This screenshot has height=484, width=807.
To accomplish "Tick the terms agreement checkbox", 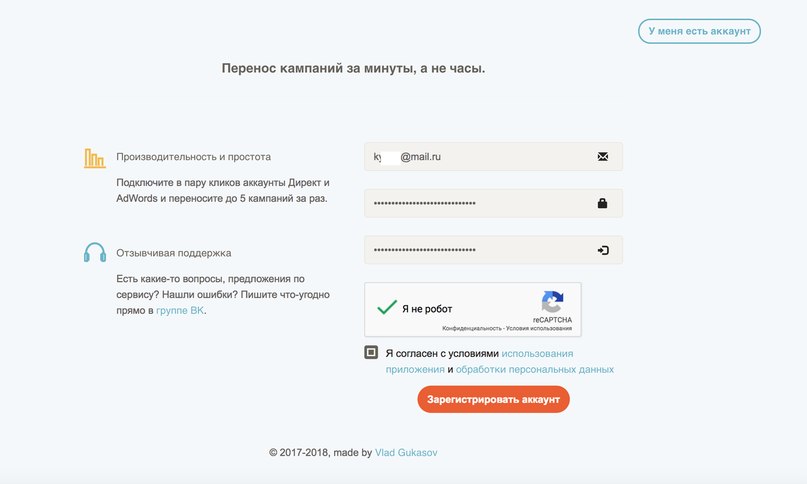I will 371,352.
